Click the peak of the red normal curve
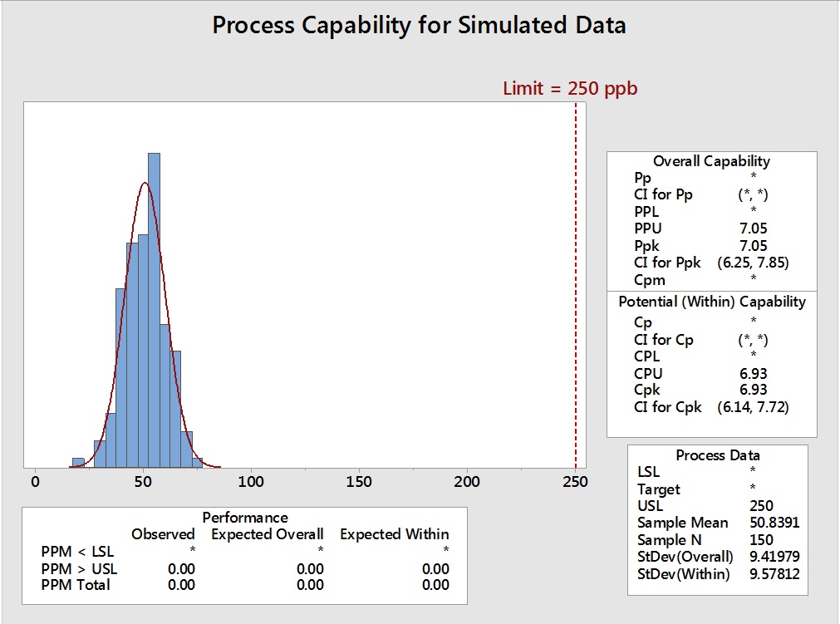 pos(146,183)
